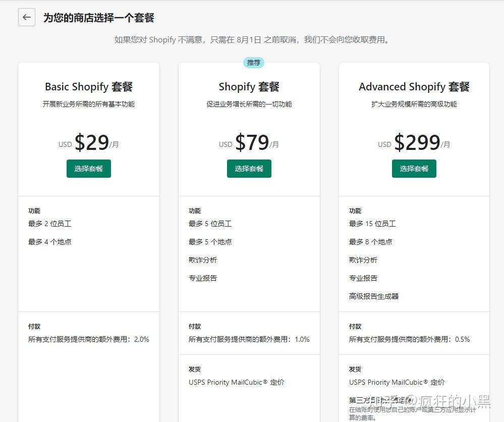
Task: Click 高级报告生成器 in Advanced plan
Action: pyautogui.click(x=374, y=296)
